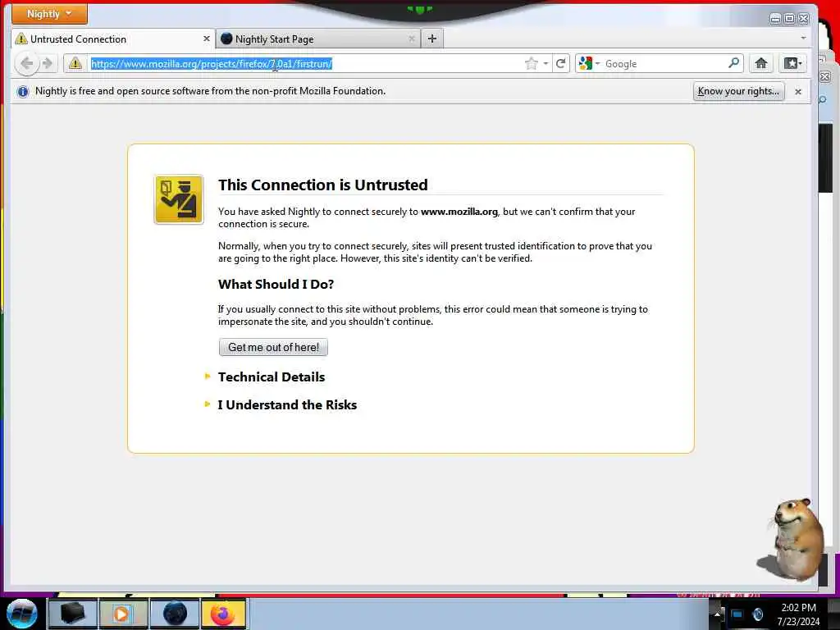Open the Google search engine selector

(589, 64)
